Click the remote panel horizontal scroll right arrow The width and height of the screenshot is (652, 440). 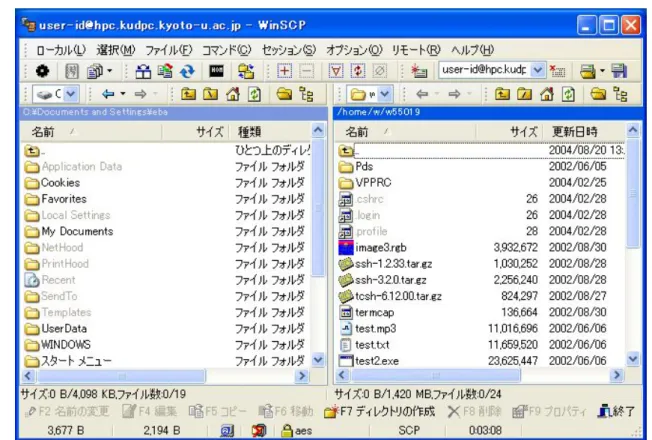(617, 375)
